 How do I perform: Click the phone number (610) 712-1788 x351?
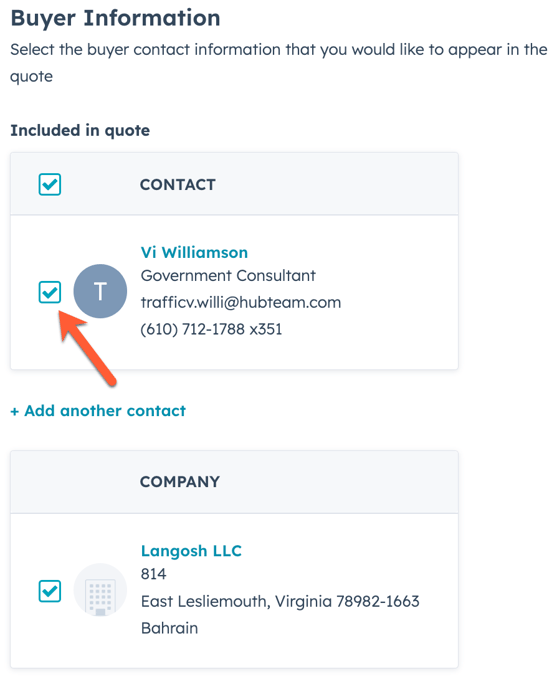pyautogui.click(x=211, y=329)
